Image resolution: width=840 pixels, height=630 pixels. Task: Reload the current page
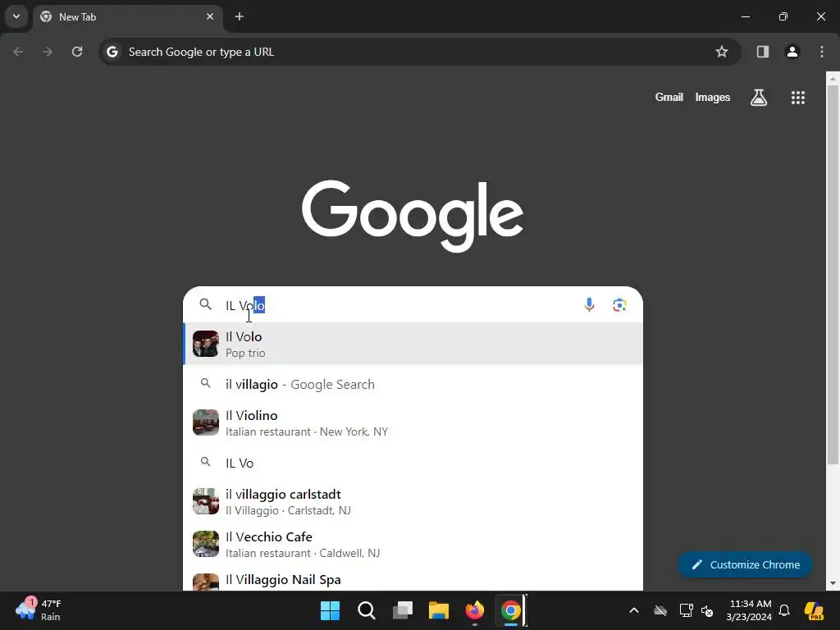77,52
